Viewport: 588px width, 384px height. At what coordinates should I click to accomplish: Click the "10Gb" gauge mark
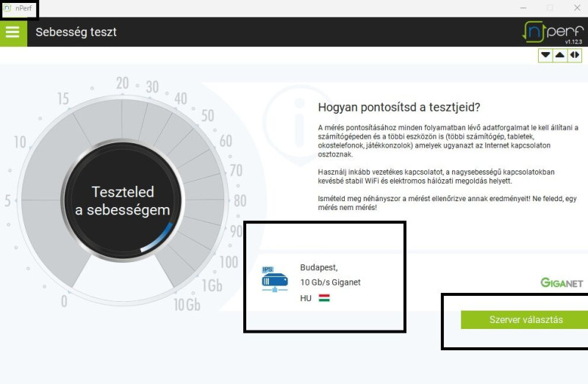pos(187,305)
